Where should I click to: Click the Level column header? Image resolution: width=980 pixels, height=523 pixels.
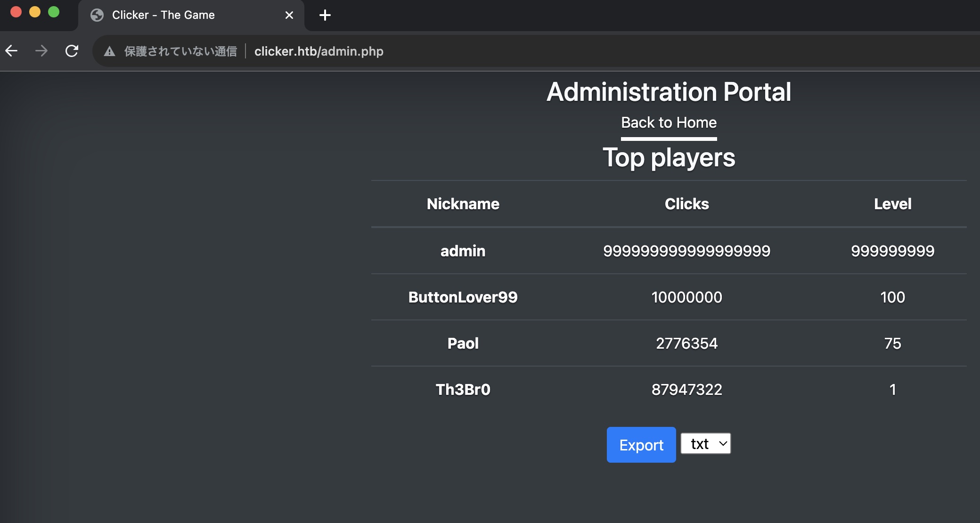[x=892, y=204]
